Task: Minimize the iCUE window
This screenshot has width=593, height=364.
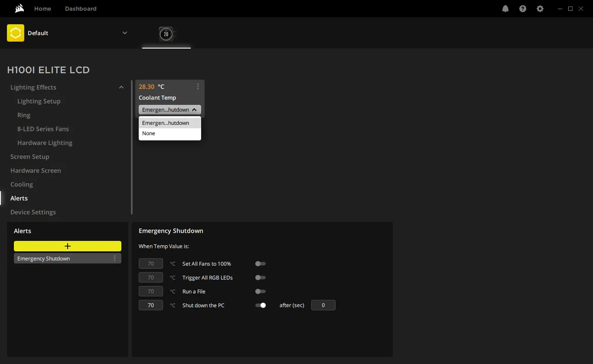Action: (x=560, y=9)
